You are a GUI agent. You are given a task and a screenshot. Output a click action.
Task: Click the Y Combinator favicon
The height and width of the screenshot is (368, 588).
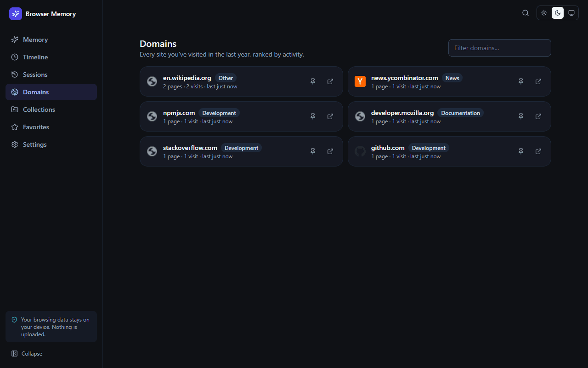(360, 81)
